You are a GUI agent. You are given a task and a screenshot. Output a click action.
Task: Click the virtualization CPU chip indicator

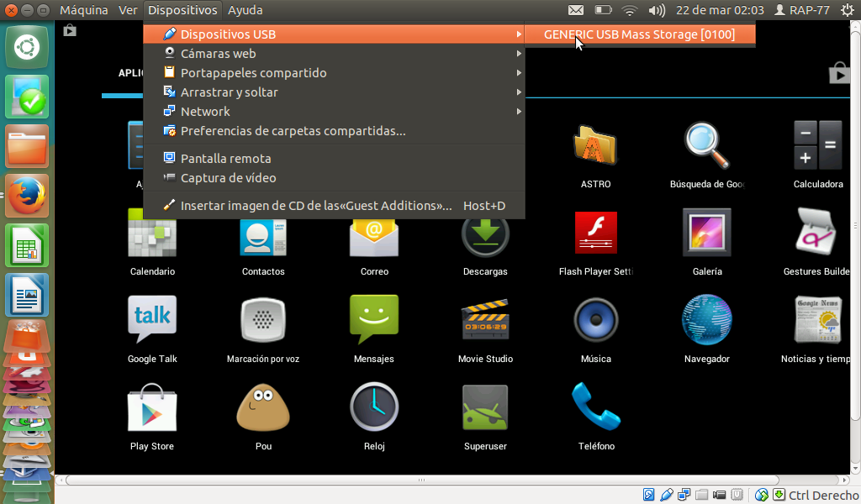click(737, 495)
